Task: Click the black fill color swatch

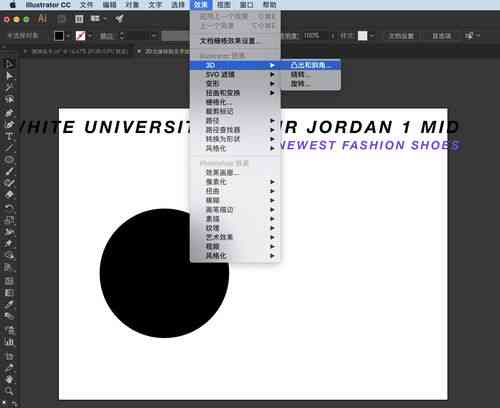Action: tap(59, 36)
